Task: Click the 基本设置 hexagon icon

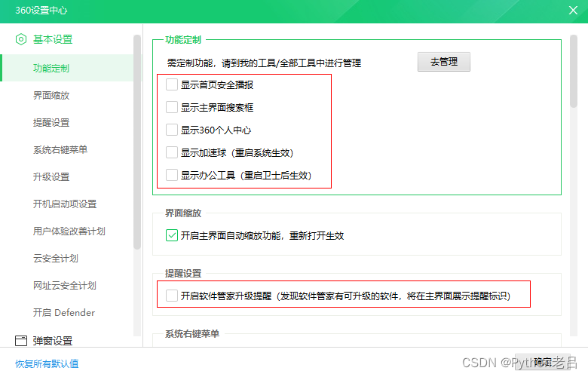Action: tap(21, 39)
